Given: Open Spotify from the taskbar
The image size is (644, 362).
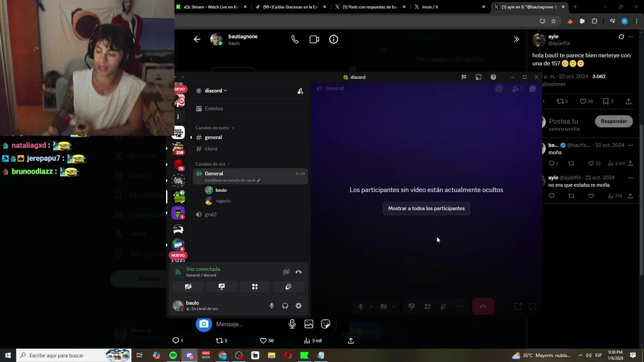Looking at the screenshot, I should [x=173, y=355].
